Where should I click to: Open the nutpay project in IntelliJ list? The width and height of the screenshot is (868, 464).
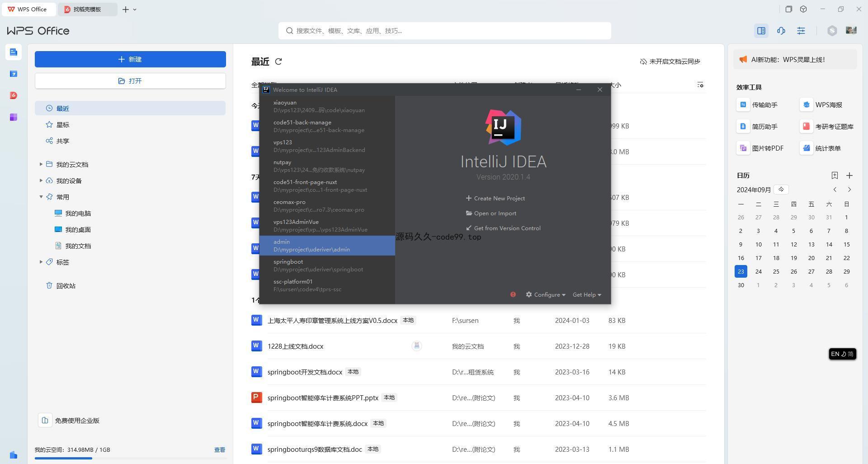pos(327,166)
